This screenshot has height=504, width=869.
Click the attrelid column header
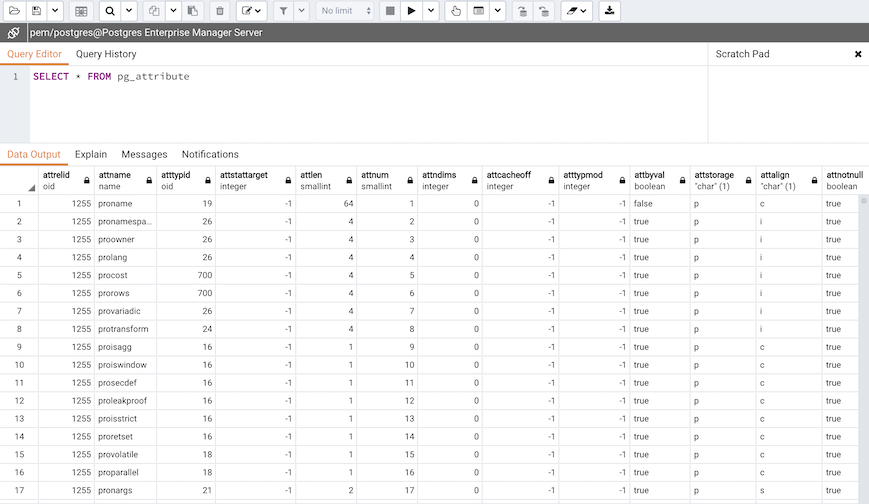[67, 180]
